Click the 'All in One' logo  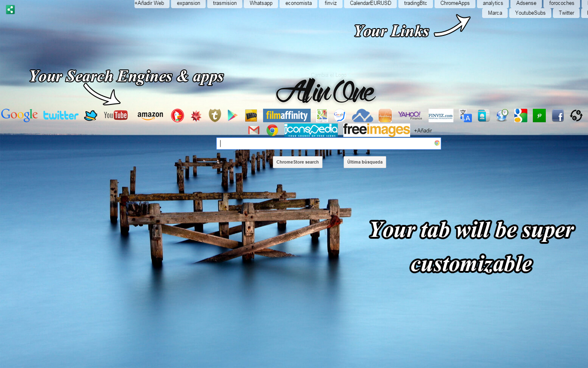point(326,92)
